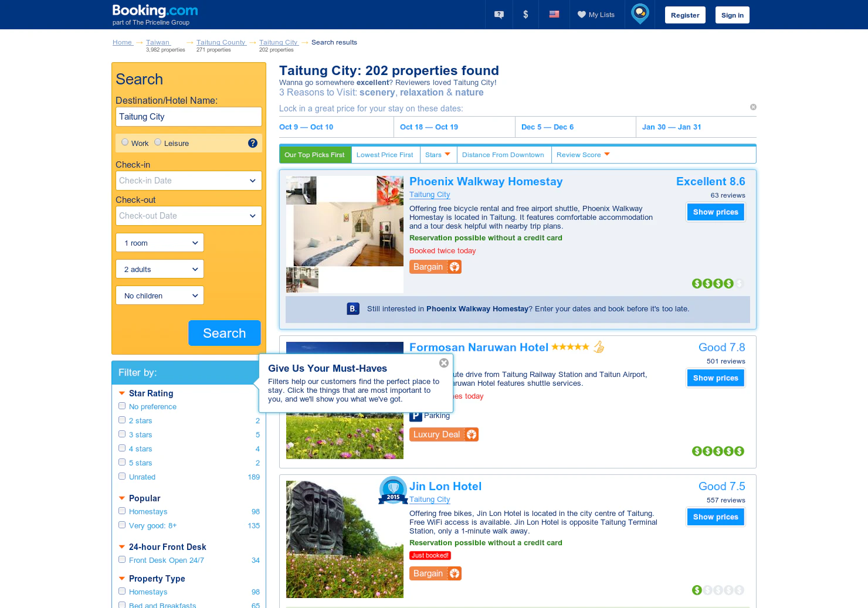This screenshot has height=608, width=868.
Task: Sort by Our Top Picks First
Action: point(315,155)
